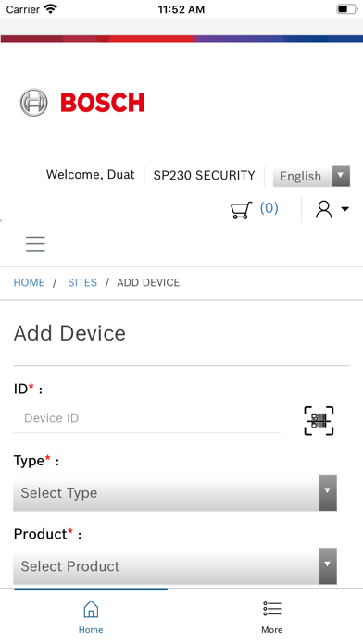This screenshot has height=644, width=363.
Task: Tap Wi-Fi status icon in status bar
Action: tap(51, 9)
